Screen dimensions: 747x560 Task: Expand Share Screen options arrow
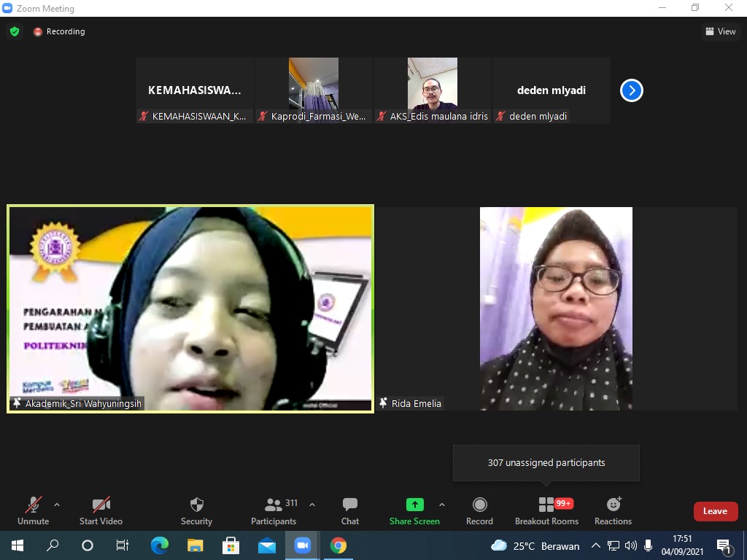pyautogui.click(x=442, y=505)
